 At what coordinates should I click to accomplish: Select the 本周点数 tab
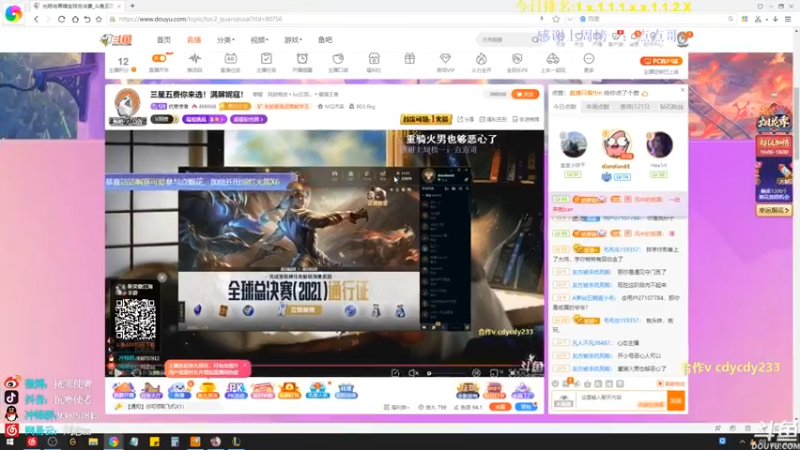tap(597, 107)
